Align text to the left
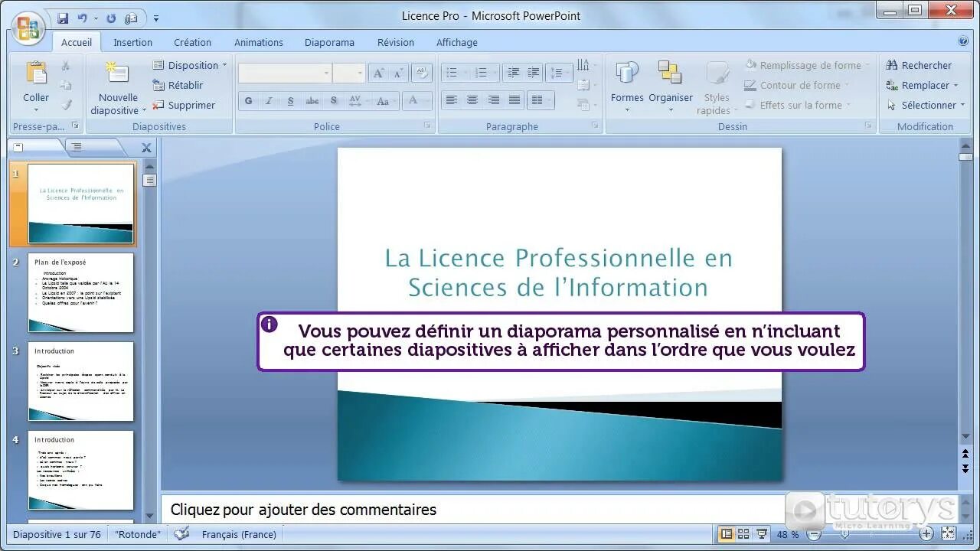This screenshot has width=980, height=551. (x=452, y=101)
